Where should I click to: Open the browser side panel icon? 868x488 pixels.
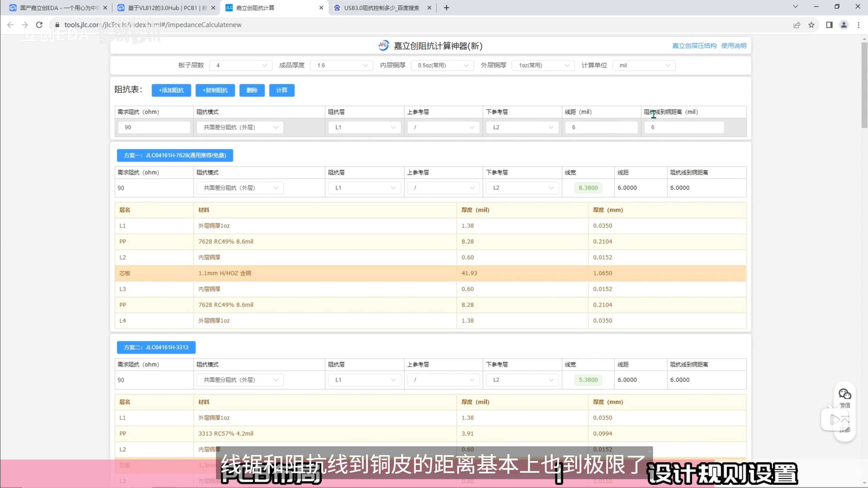coord(829,25)
